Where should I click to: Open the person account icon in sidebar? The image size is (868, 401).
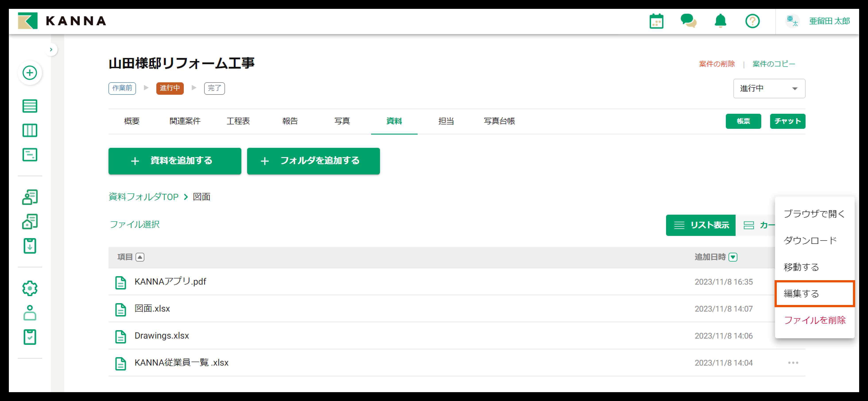point(30,313)
